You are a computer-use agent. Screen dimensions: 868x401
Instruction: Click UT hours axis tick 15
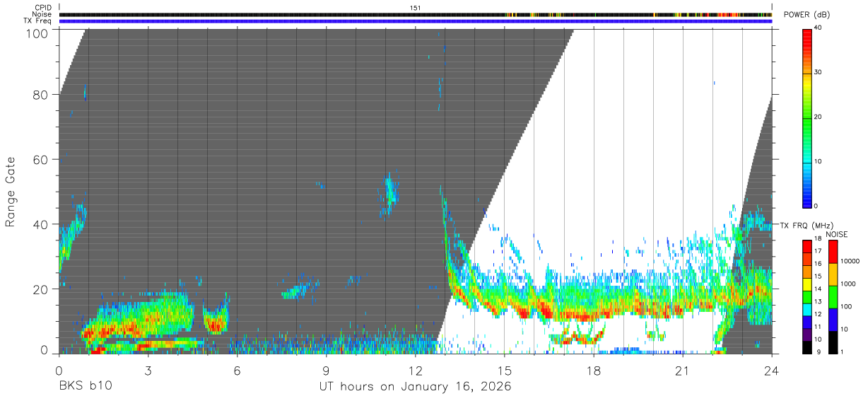click(505, 371)
